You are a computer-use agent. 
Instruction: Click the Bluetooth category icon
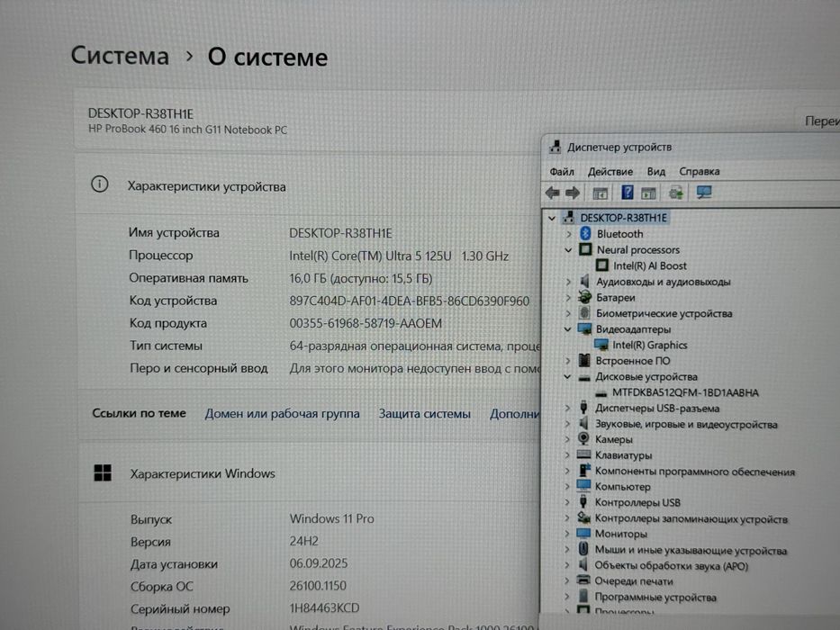pyautogui.click(x=585, y=234)
